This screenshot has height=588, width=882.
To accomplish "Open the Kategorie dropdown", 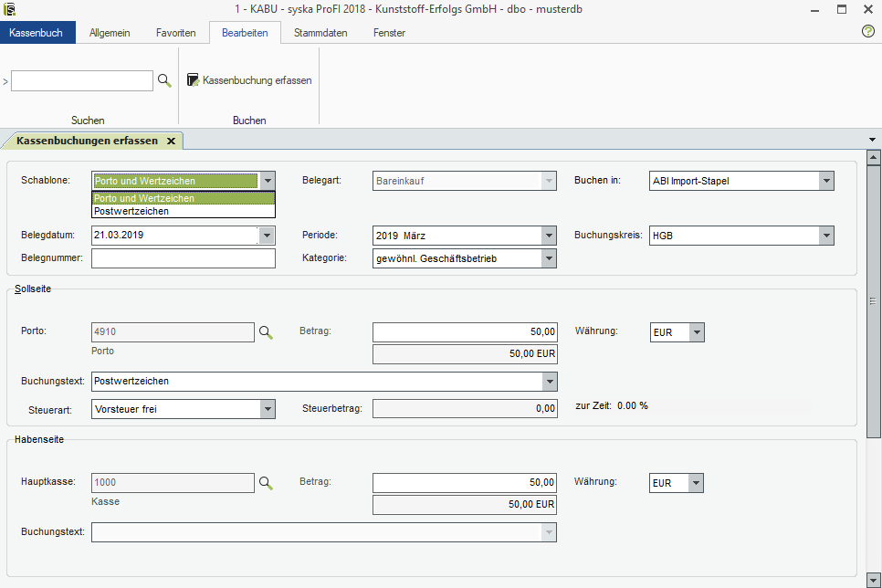I will tap(549, 258).
